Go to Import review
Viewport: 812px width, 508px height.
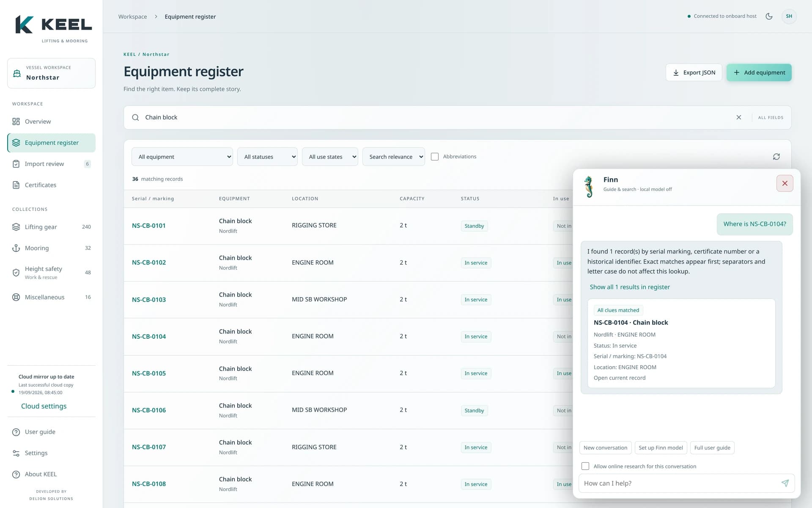[x=51, y=164]
